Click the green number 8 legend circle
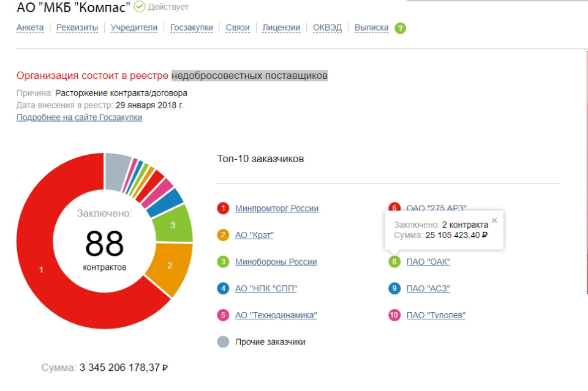The image size is (588, 391). [x=394, y=261]
